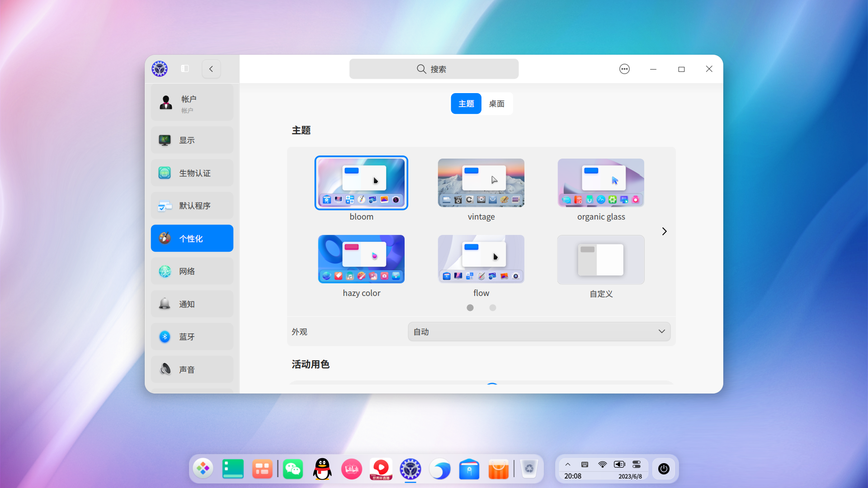Open WeChat from the dock
868x488 pixels.
click(293, 469)
